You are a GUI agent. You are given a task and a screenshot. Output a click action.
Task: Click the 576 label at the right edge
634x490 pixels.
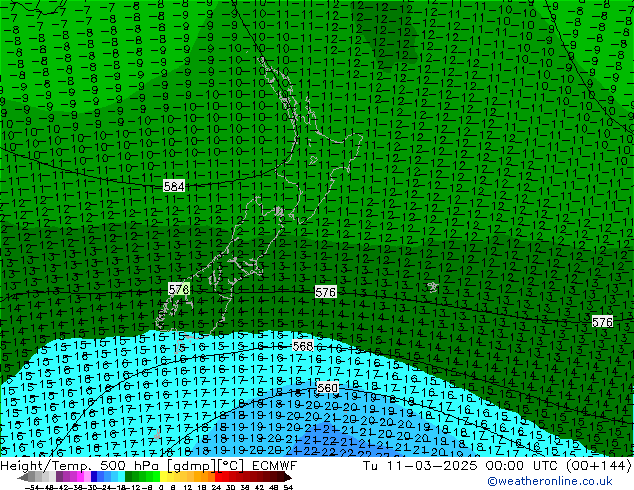pyautogui.click(x=602, y=322)
